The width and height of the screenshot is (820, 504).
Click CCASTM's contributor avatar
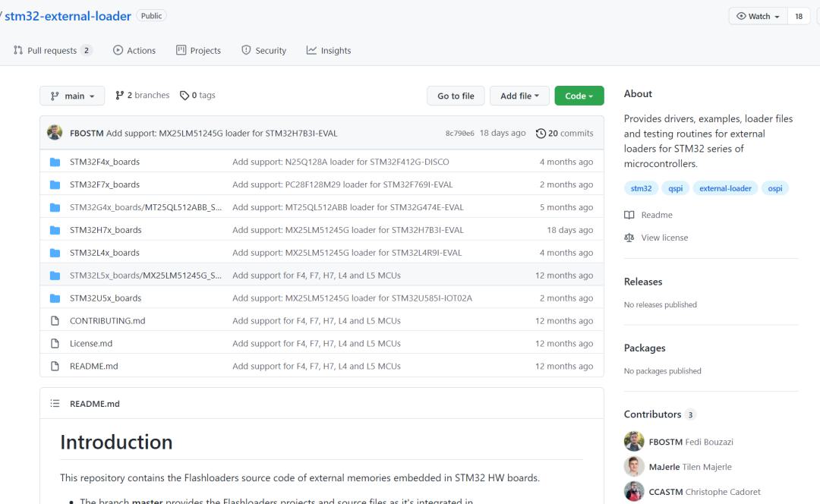point(634,491)
